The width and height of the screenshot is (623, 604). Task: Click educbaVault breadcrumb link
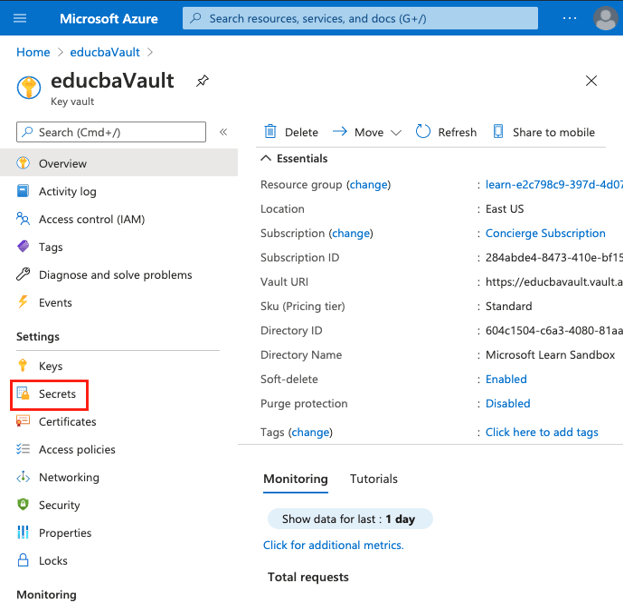pos(105,52)
